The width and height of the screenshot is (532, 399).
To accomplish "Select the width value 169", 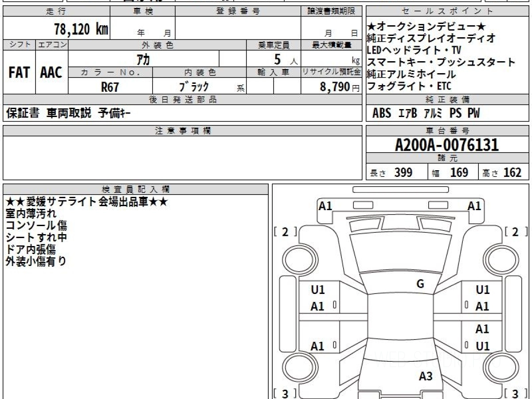I will point(459,172).
